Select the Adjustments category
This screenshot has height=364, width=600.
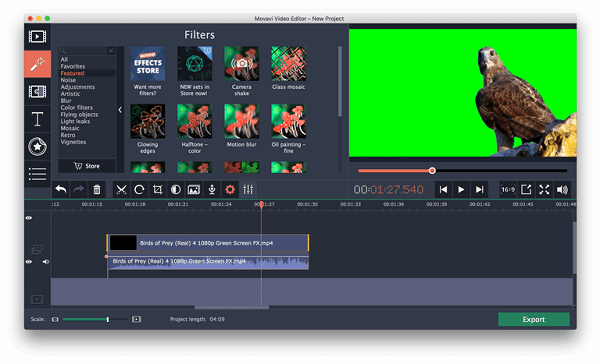click(x=78, y=87)
